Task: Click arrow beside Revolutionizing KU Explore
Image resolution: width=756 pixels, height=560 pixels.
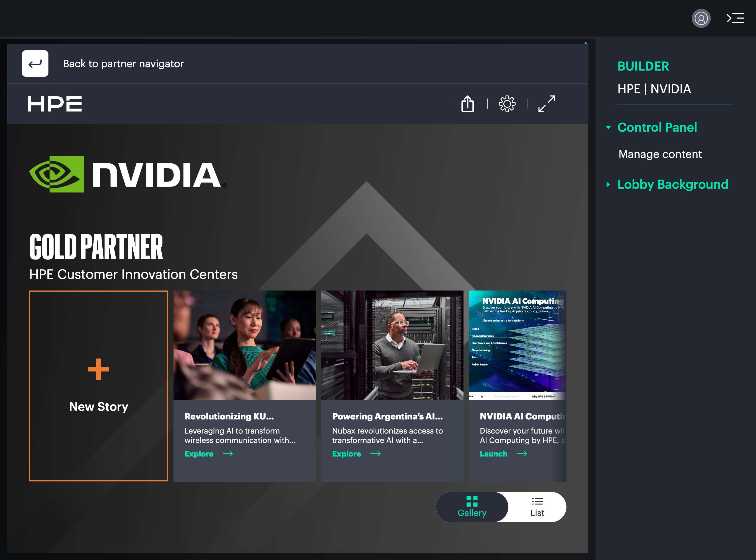Action: [228, 454]
